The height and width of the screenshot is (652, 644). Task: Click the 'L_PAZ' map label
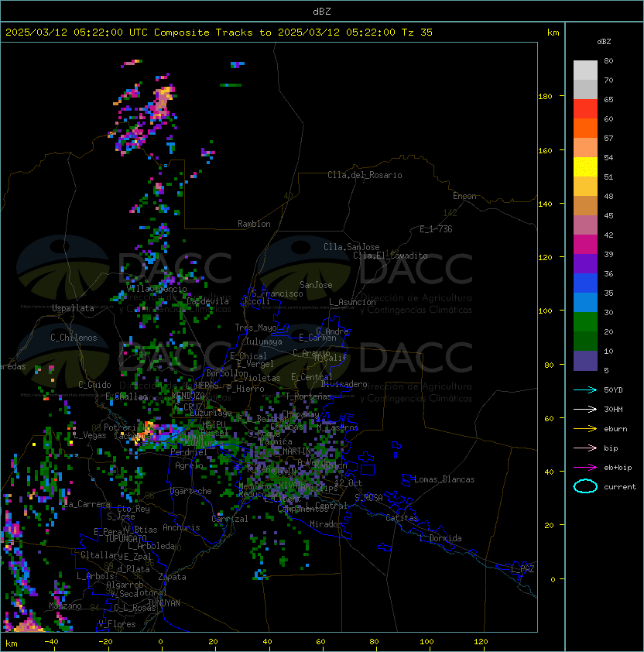(x=522, y=569)
